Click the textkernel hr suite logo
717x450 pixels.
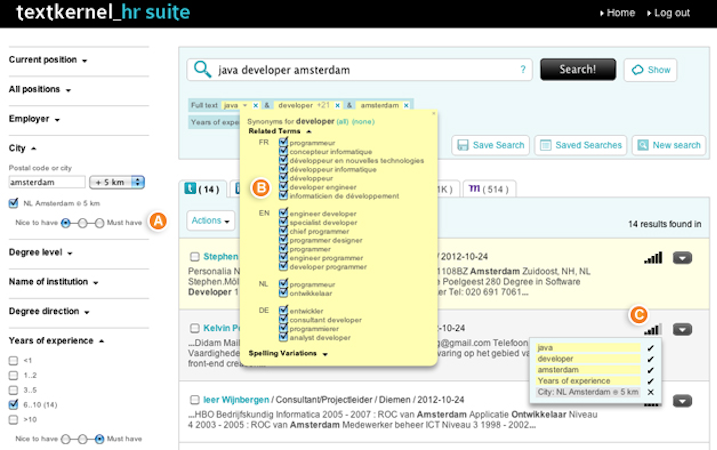point(103,12)
